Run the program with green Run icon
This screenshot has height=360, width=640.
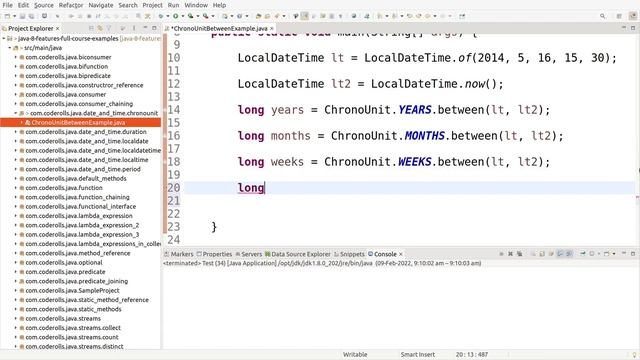point(176,16)
